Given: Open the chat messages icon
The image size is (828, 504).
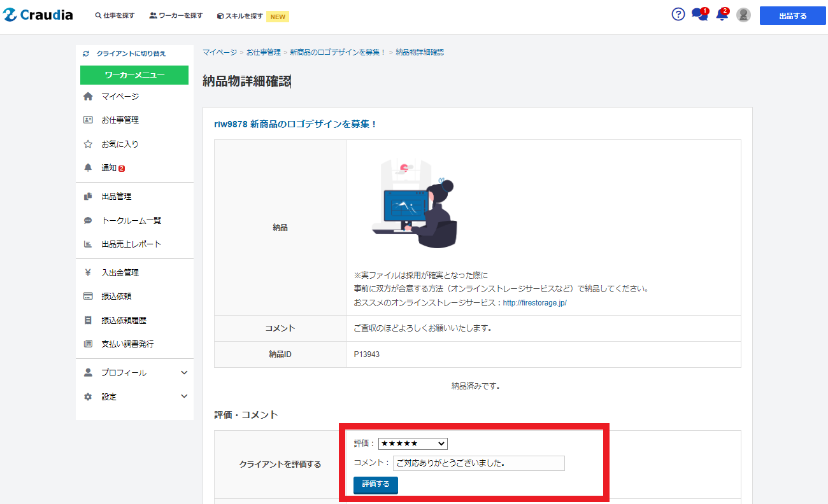Looking at the screenshot, I should click(699, 15).
